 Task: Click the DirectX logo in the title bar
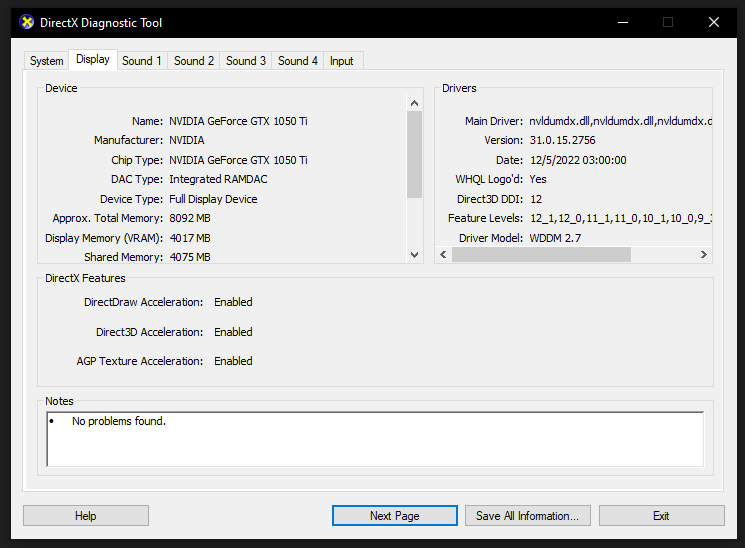[x=27, y=22]
